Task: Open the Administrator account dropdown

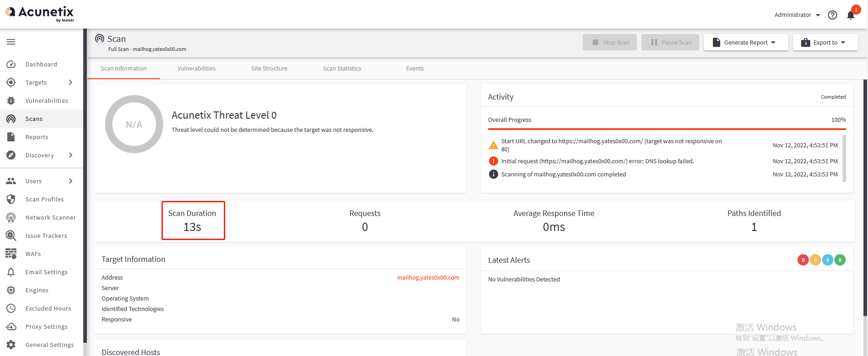Action: point(797,15)
